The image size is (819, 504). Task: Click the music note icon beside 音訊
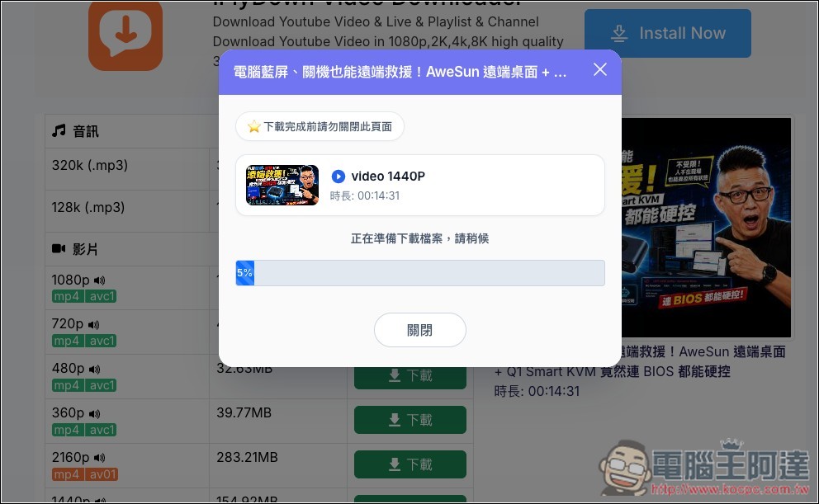(59, 130)
